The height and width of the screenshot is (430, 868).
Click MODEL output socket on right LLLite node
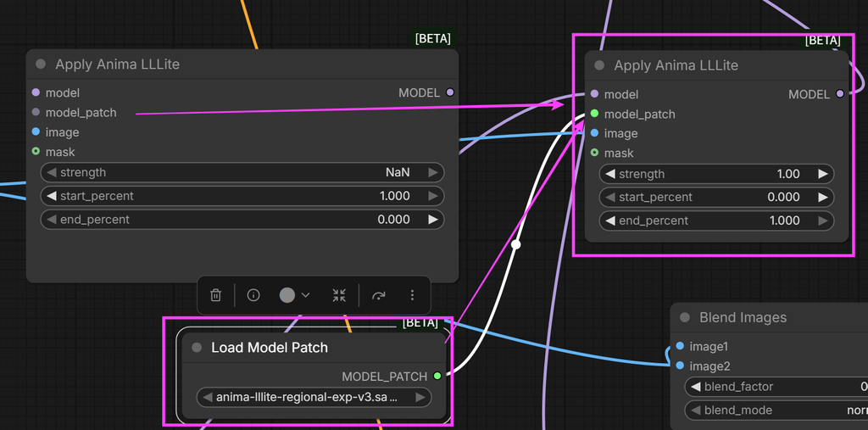pyautogui.click(x=840, y=94)
